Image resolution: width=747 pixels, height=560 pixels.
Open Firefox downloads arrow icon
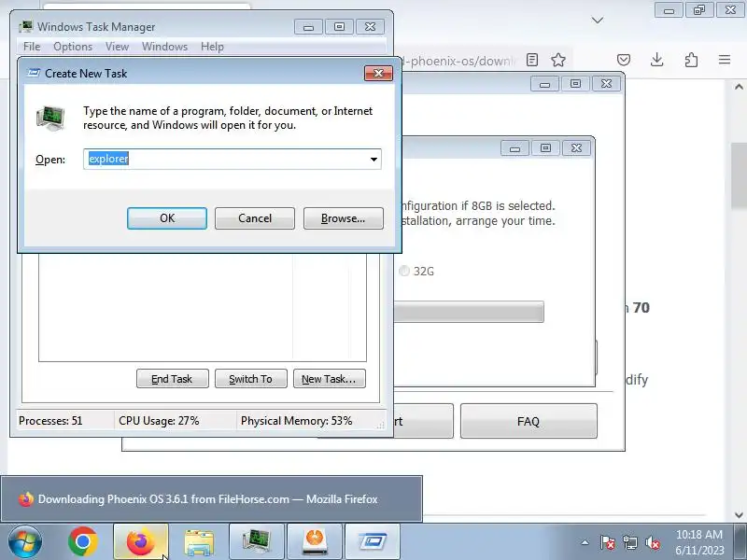click(x=657, y=60)
